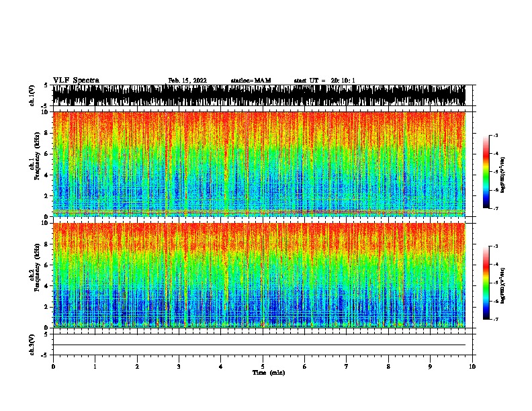Click time axis tick label '5'

click(263, 367)
